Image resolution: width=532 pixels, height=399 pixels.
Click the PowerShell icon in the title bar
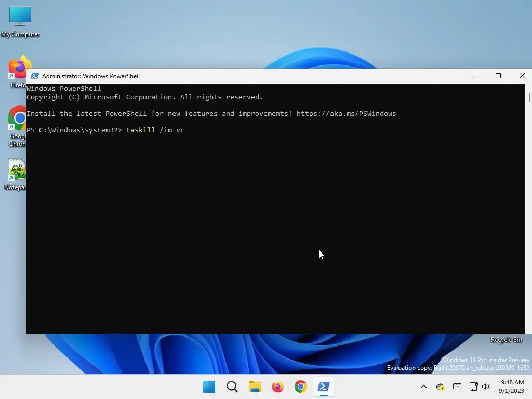35,76
